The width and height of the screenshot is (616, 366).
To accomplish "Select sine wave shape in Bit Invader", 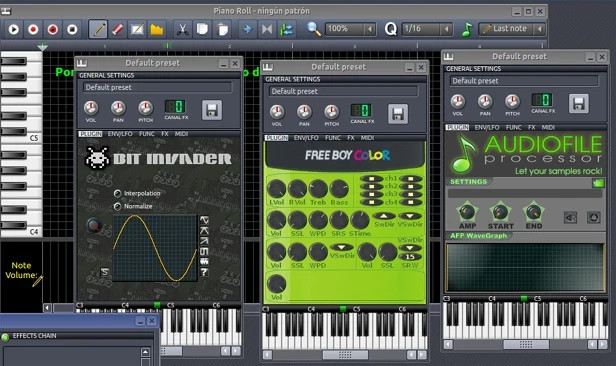I will tap(204, 220).
